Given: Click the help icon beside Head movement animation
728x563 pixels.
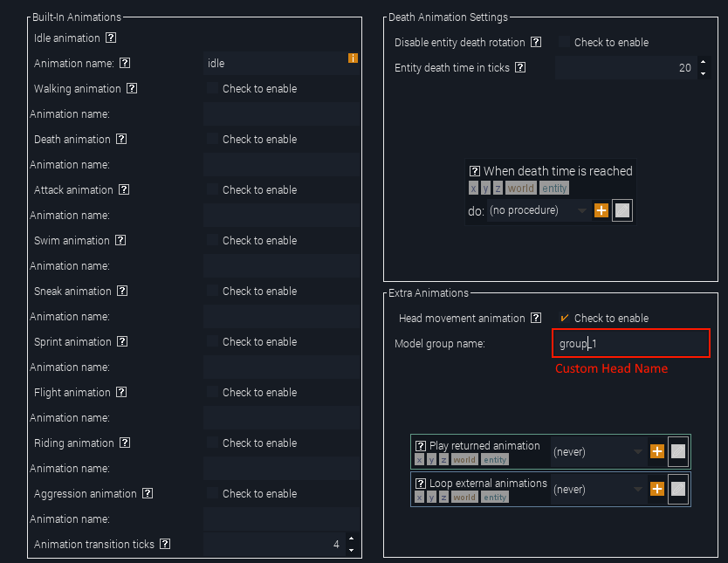Looking at the screenshot, I should click(x=536, y=318).
